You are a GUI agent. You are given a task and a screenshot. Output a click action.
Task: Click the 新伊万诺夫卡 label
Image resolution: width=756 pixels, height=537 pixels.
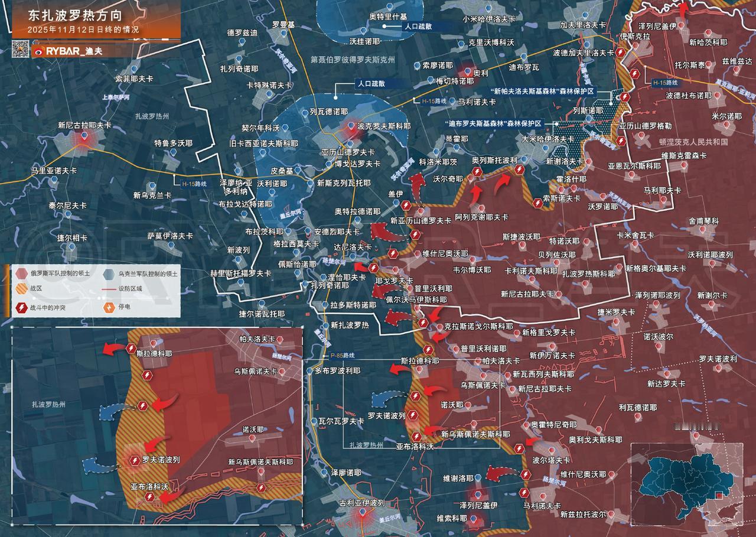(x=552, y=356)
